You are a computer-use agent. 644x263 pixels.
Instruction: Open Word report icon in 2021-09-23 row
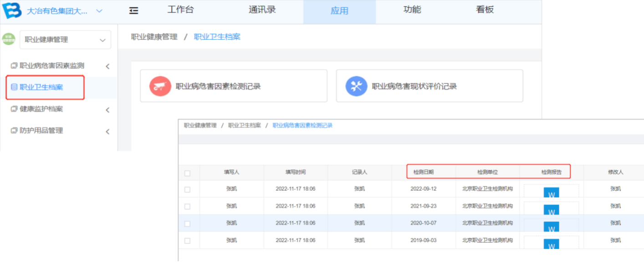(551, 209)
